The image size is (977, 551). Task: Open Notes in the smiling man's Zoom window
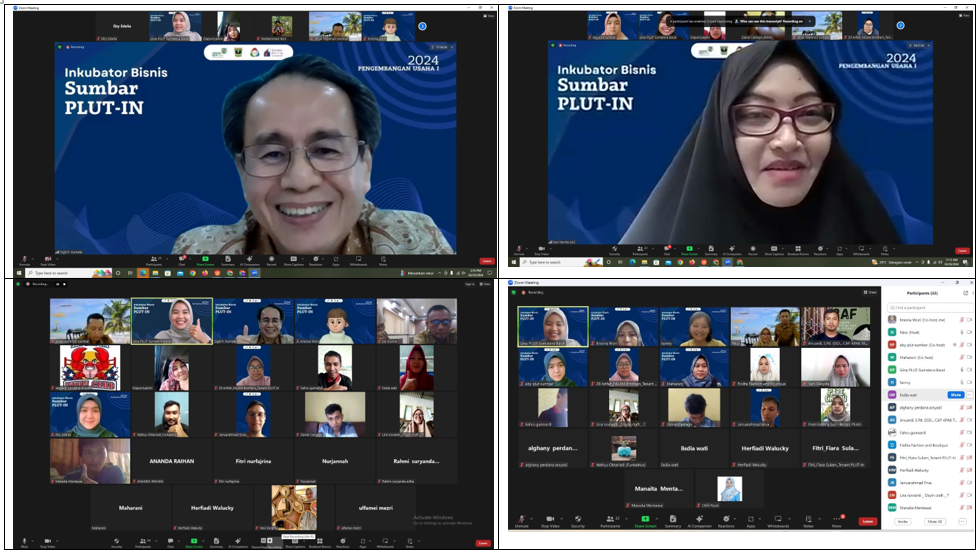(383, 261)
